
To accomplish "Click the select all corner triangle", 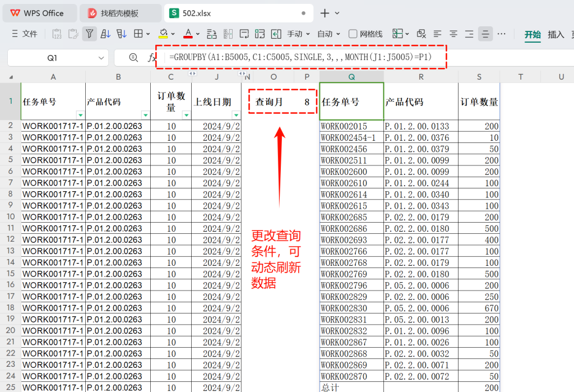I will 11,77.
